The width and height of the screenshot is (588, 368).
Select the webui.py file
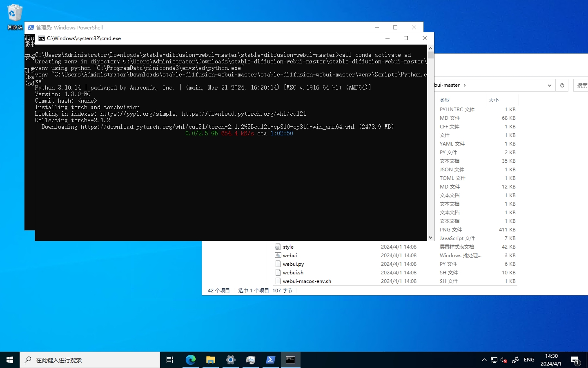click(293, 264)
